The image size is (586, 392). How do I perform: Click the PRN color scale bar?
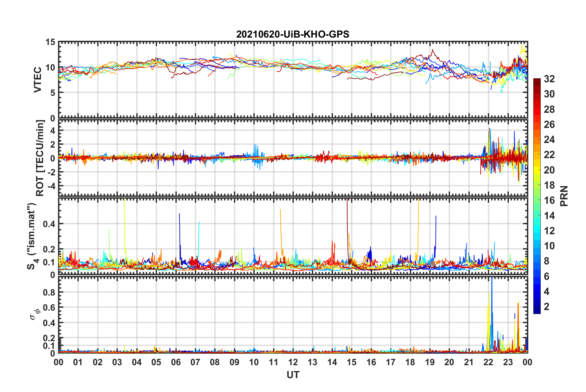tap(537, 196)
